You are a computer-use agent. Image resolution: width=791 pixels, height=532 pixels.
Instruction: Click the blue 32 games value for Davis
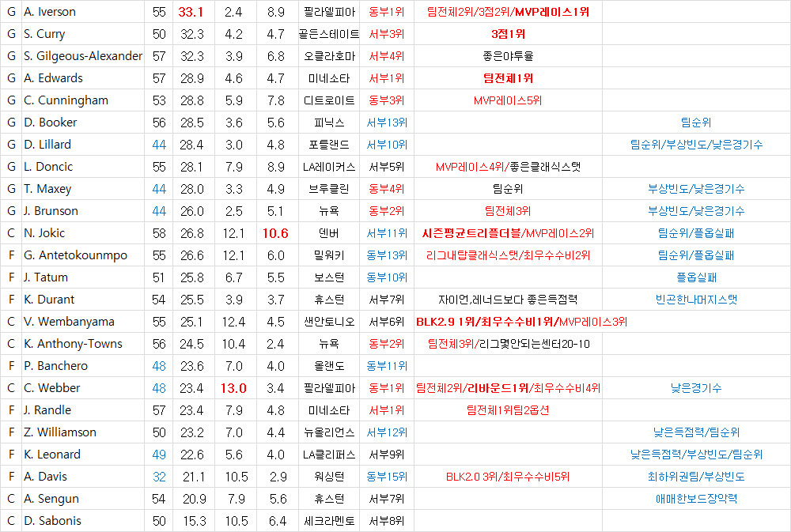(159, 477)
